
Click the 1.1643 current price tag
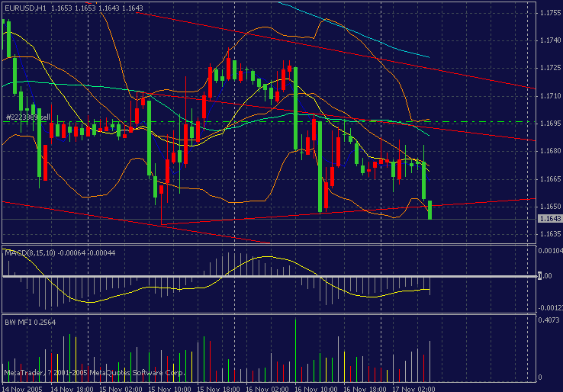point(550,219)
